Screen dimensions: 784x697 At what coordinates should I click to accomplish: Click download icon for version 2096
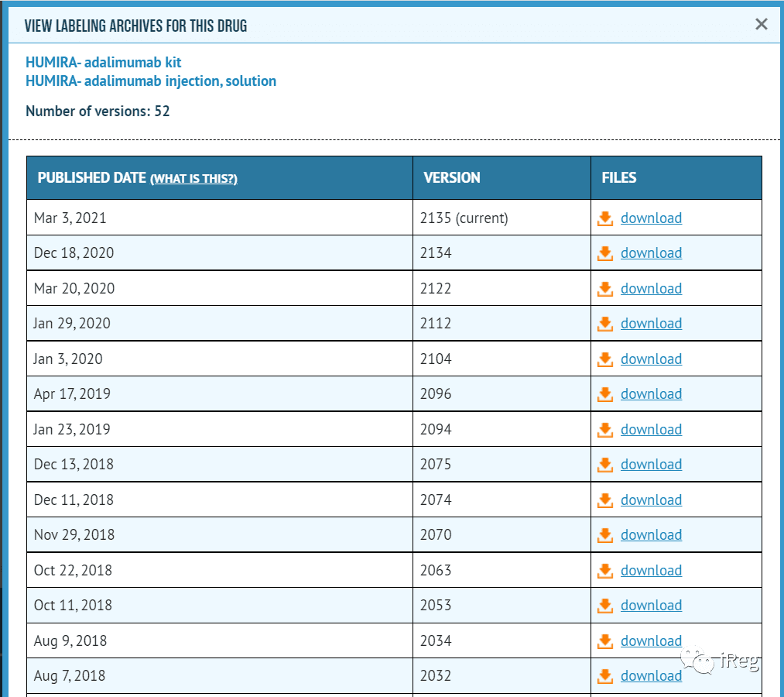click(605, 394)
